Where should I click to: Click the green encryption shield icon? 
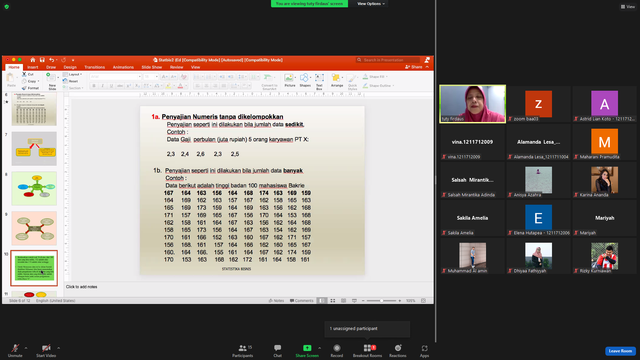[x=7, y=7]
